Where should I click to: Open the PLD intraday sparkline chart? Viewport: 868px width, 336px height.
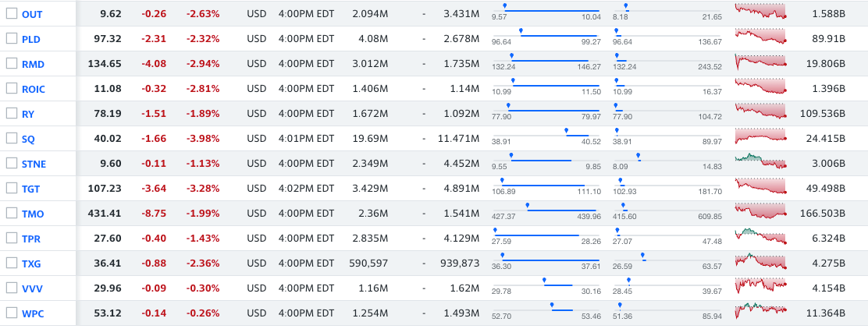click(x=760, y=37)
